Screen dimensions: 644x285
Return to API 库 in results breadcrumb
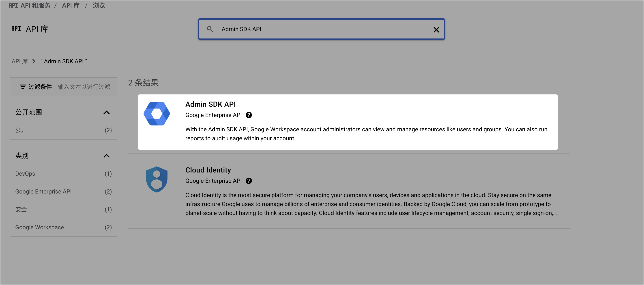click(x=20, y=61)
